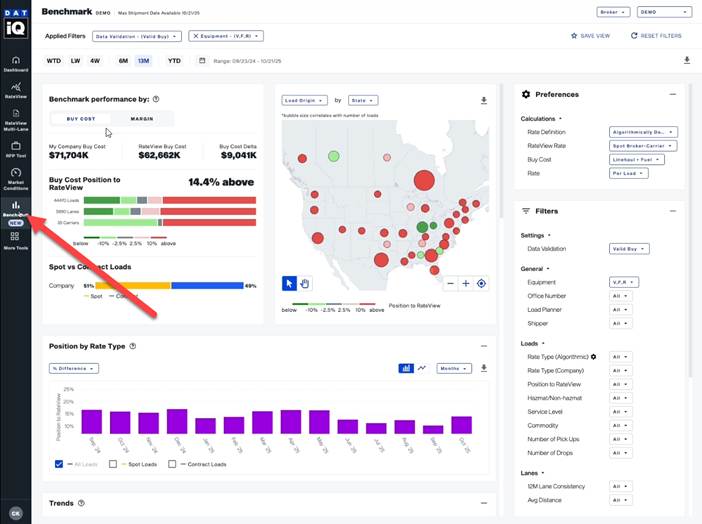
Task: Open the Load Origin dropdown
Action: tap(305, 100)
